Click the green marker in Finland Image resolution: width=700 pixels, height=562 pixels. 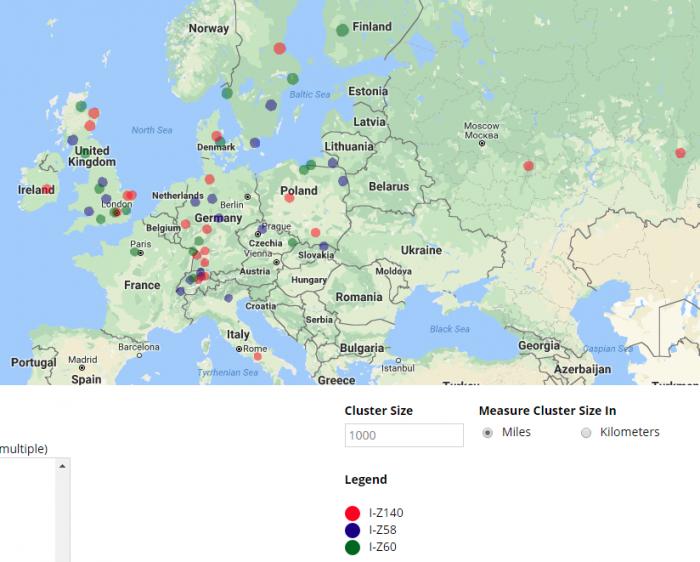click(x=342, y=30)
